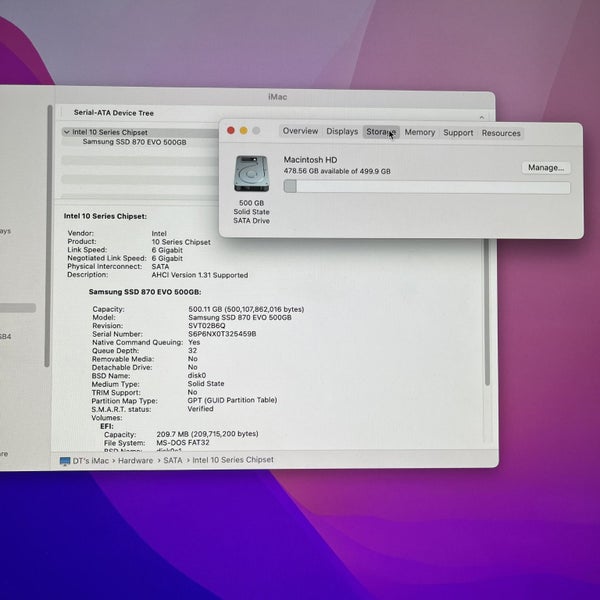600x600 pixels.
Task: Click DT's iMac in the path bar
Action: (x=91, y=461)
